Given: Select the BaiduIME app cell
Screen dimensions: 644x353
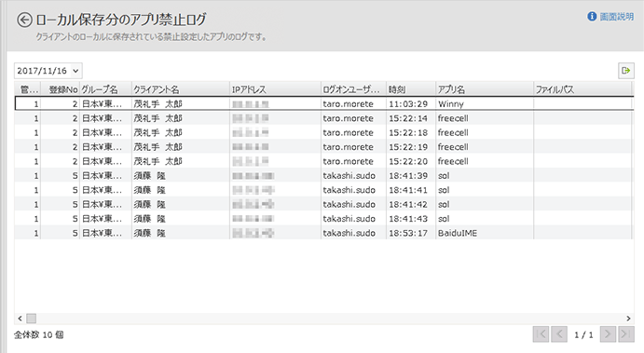Looking at the screenshot, I should [485, 233].
